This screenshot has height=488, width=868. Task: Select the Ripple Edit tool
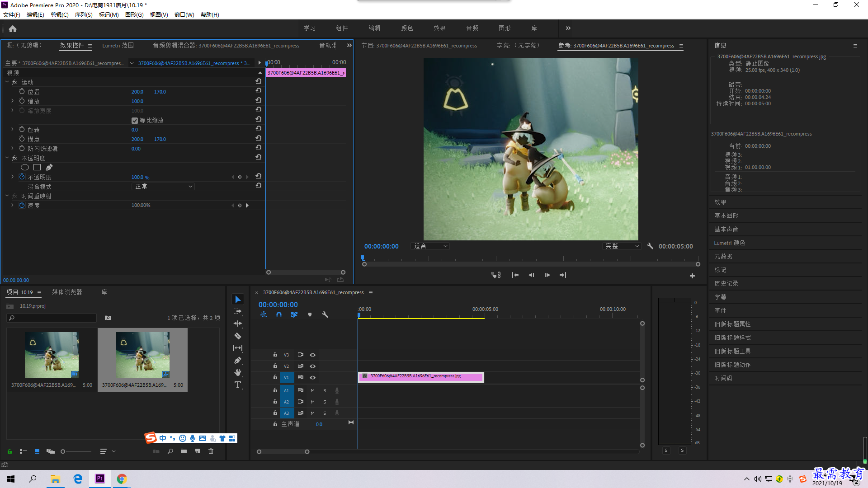pos(238,324)
